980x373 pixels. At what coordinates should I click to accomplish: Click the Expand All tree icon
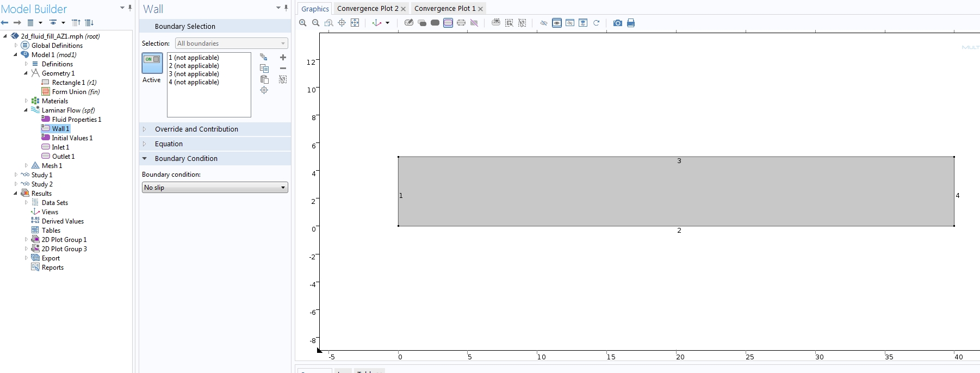tap(89, 23)
